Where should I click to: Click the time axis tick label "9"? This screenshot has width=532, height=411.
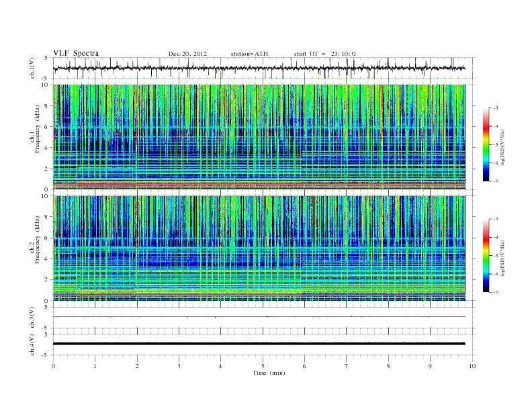430,366
